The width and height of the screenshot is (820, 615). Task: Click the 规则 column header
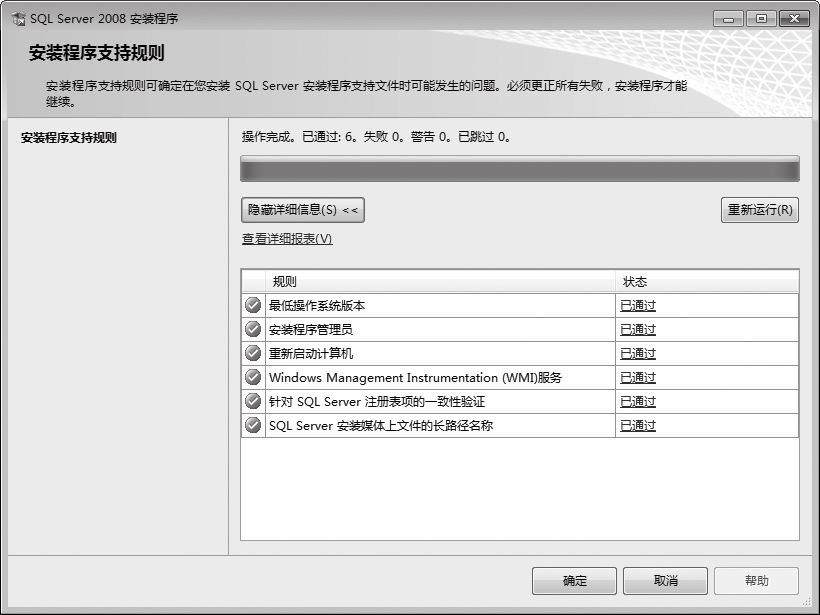click(440, 282)
